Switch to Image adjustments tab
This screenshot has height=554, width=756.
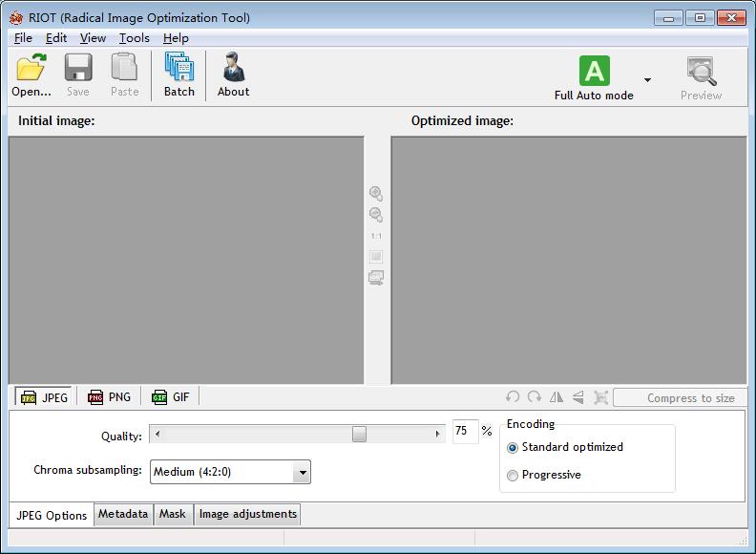tap(248, 514)
